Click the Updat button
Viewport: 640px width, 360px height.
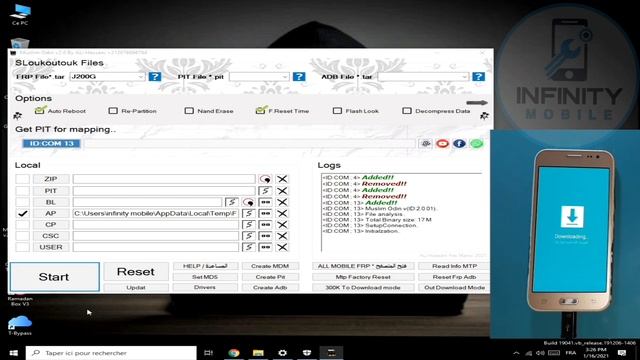136,287
